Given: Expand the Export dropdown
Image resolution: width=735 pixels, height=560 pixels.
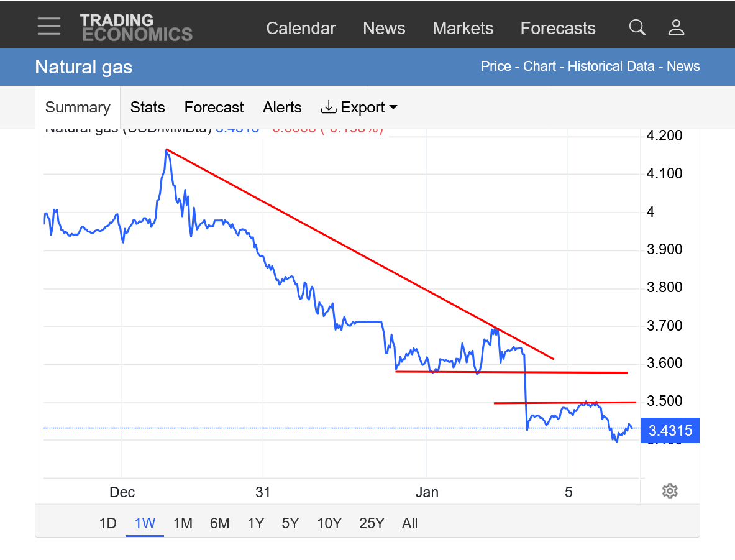Looking at the screenshot, I should tap(359, 108).
